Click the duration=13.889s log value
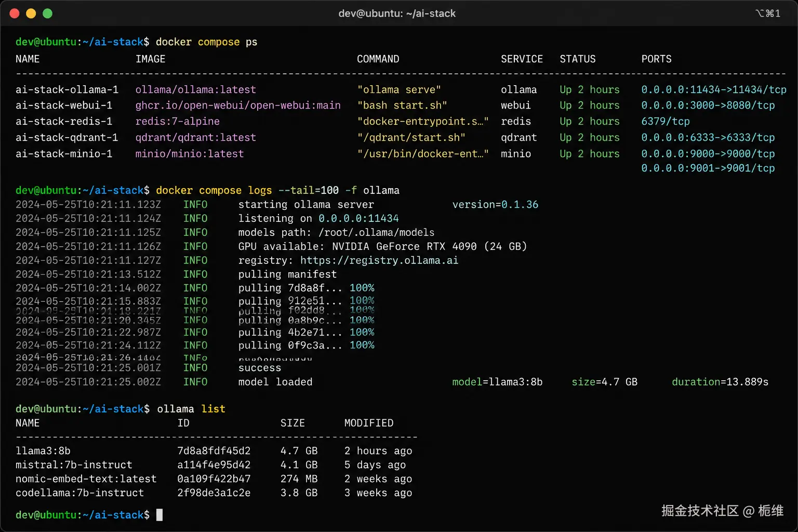This screenshot has width=798, height=532. point(720,382)
